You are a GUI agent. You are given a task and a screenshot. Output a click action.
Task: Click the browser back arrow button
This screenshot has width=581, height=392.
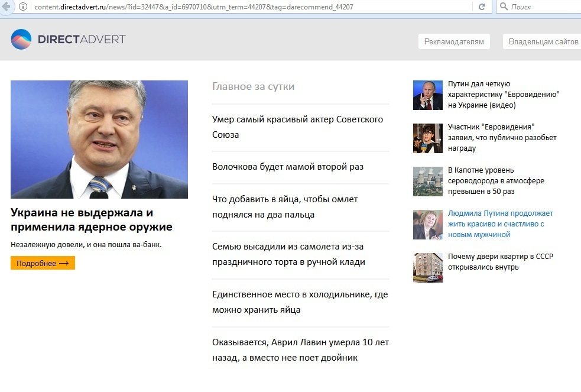7,7
